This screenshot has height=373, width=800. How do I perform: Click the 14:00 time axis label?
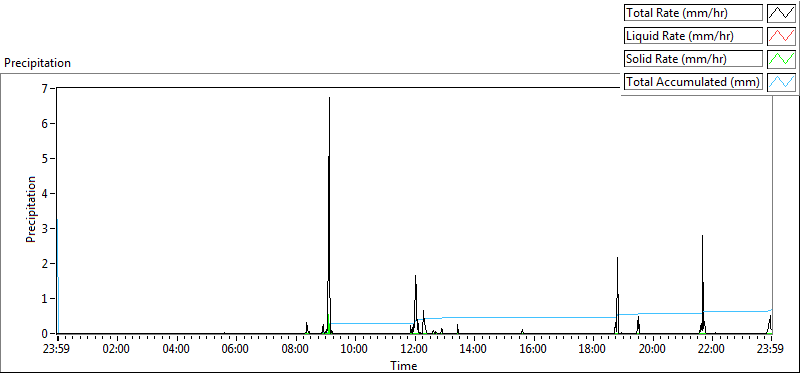coord(474,350)
